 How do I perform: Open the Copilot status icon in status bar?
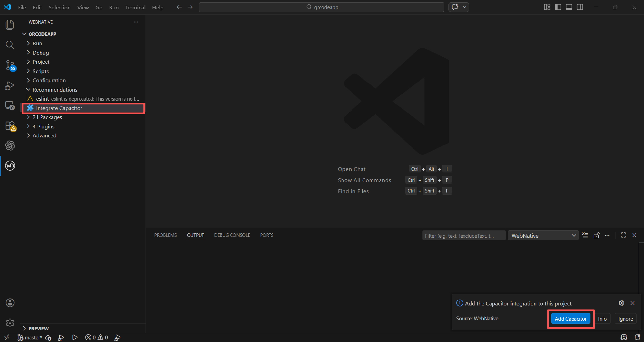coord(624,337)
